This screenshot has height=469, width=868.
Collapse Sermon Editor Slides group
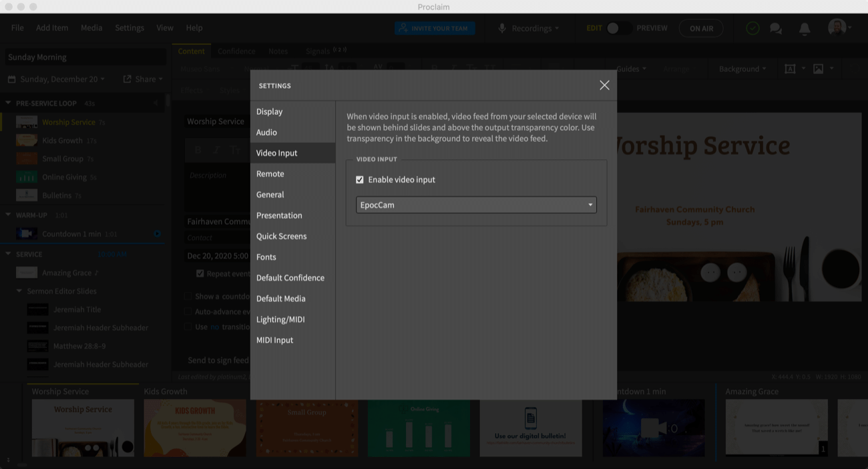tap(19, 291)
